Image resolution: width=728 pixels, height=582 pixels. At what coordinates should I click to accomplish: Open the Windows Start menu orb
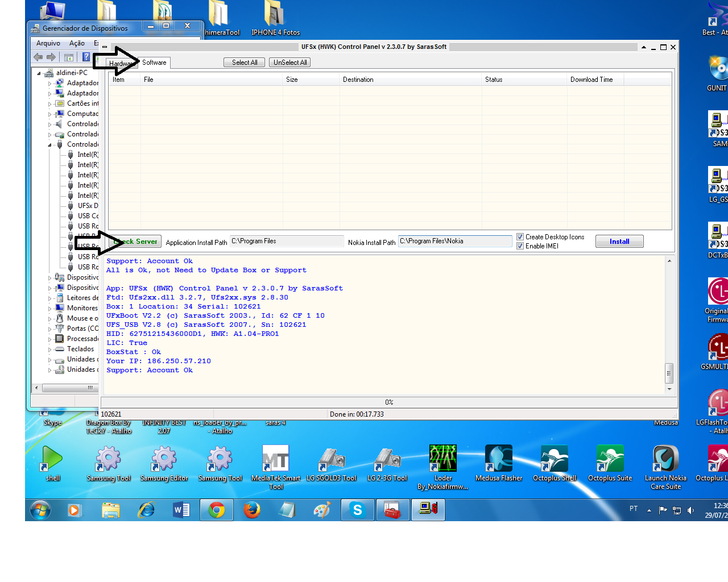click(x=40, y=510)
